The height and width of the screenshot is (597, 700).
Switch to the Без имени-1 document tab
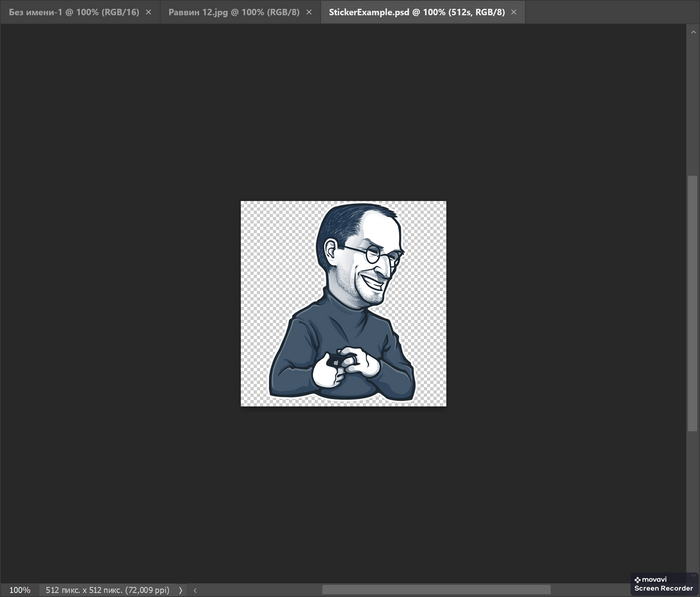(74, 12)
